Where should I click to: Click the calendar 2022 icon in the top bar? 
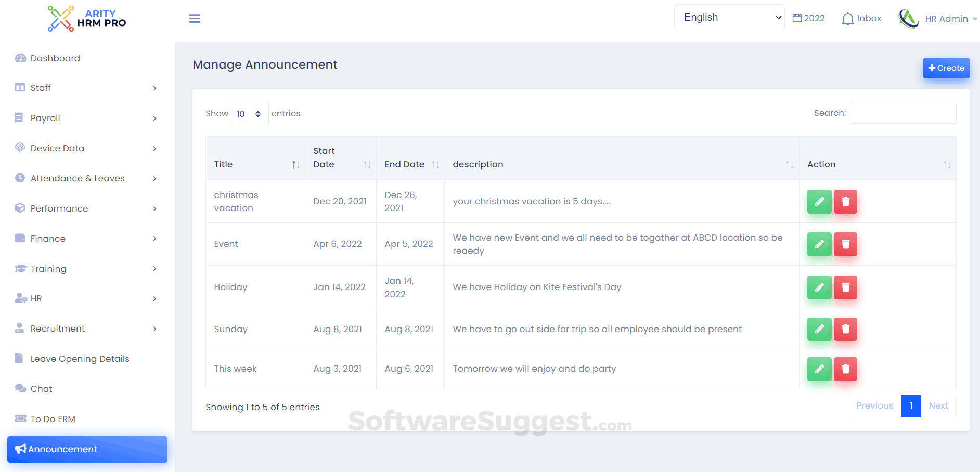(808, 18)
